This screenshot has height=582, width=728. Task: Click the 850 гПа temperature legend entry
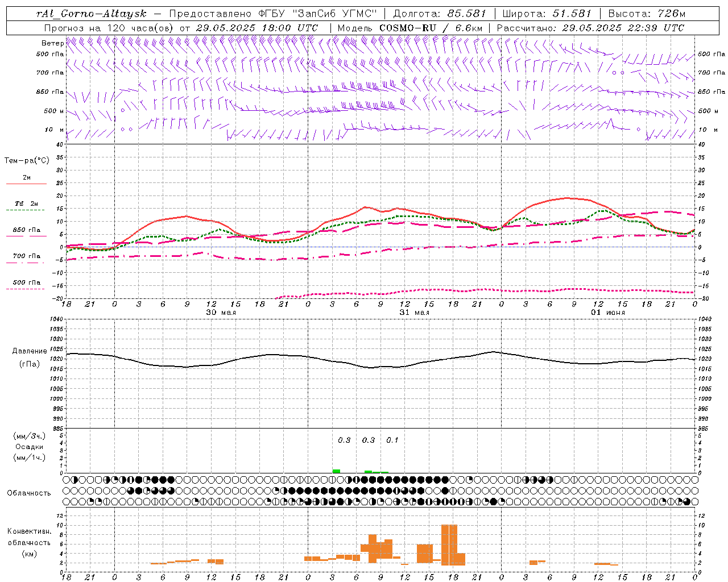(x=26, y=232)
